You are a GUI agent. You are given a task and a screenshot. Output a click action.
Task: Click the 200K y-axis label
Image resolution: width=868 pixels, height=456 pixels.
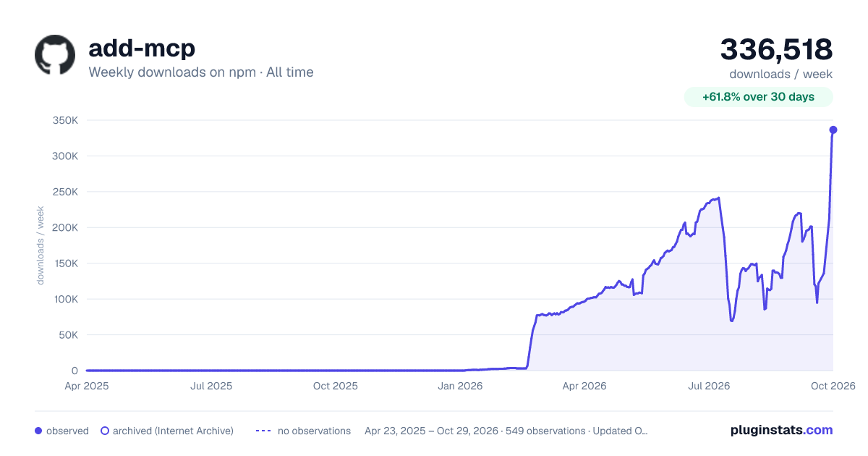pyautogui.click(x=65, y=227)
